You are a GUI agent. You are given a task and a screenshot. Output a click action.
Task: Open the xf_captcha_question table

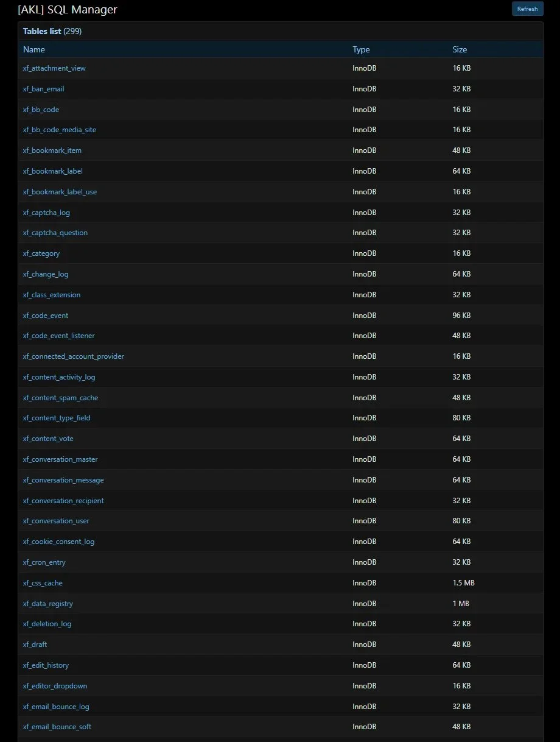[x=55, y=233]
